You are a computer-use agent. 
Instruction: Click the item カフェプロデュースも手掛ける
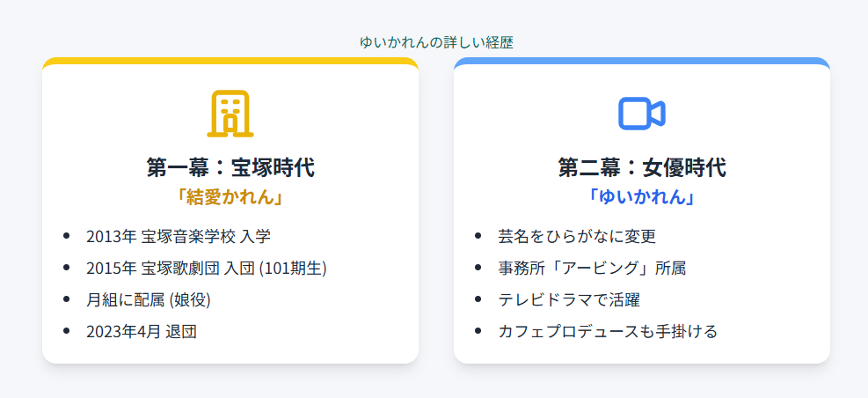click(608, 331)
